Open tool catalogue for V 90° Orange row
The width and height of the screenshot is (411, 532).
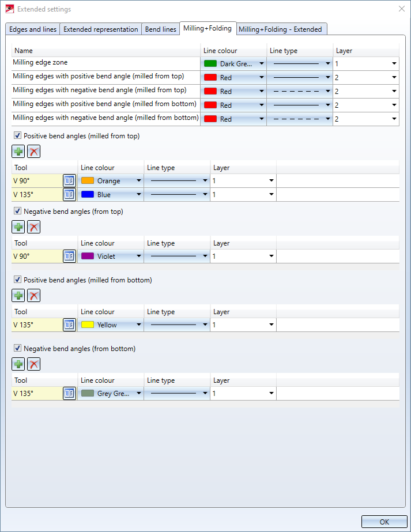(69, 181)
